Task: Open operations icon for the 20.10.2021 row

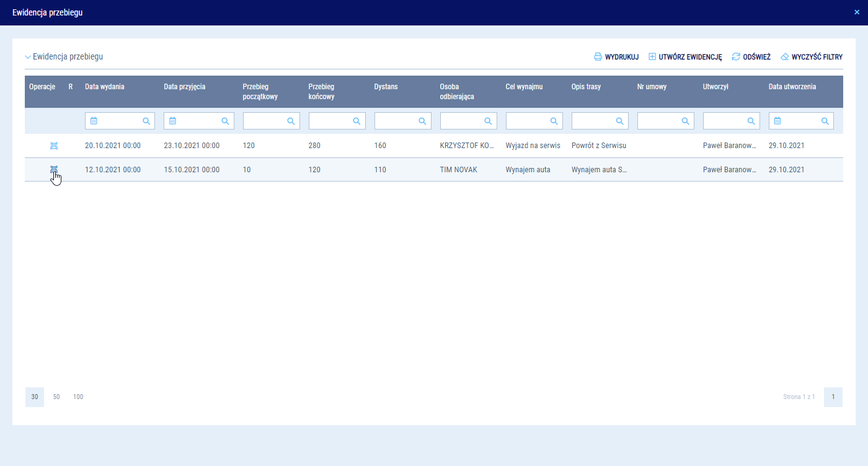Action: point(54,146)
